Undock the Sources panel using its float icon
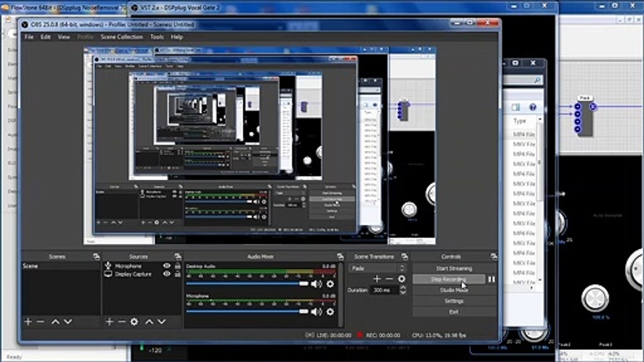The image size is (644, 362). [x=178, y=256]
